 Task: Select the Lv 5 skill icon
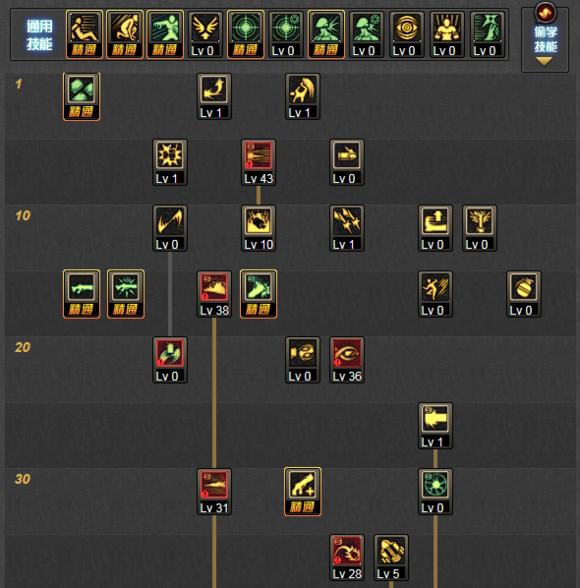pos(391,557)
